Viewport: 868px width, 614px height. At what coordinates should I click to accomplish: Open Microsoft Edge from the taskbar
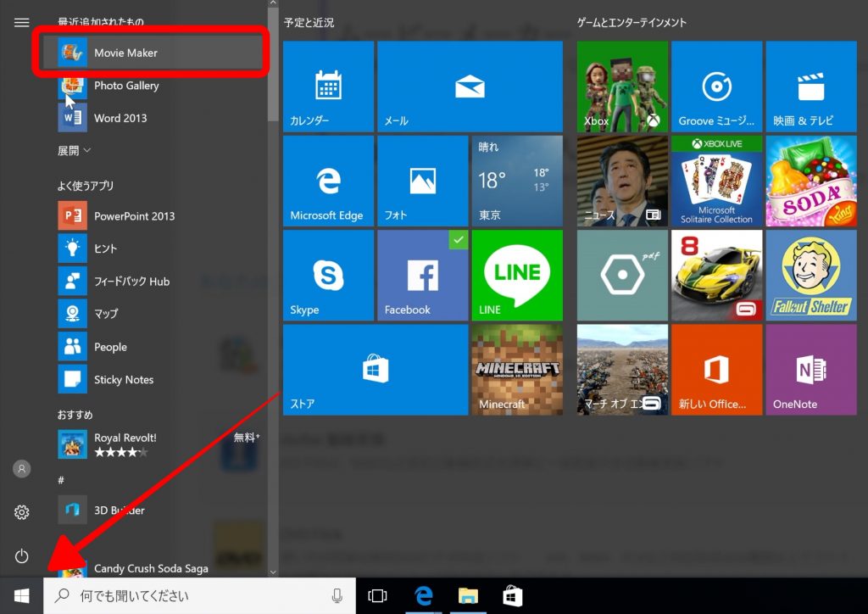[424, 595]
